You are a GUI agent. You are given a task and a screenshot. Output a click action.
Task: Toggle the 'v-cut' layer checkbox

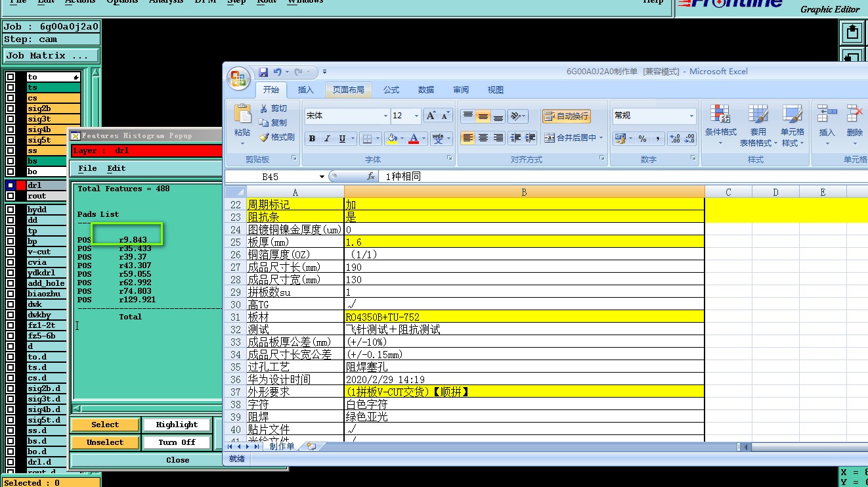tap(11, 252)
